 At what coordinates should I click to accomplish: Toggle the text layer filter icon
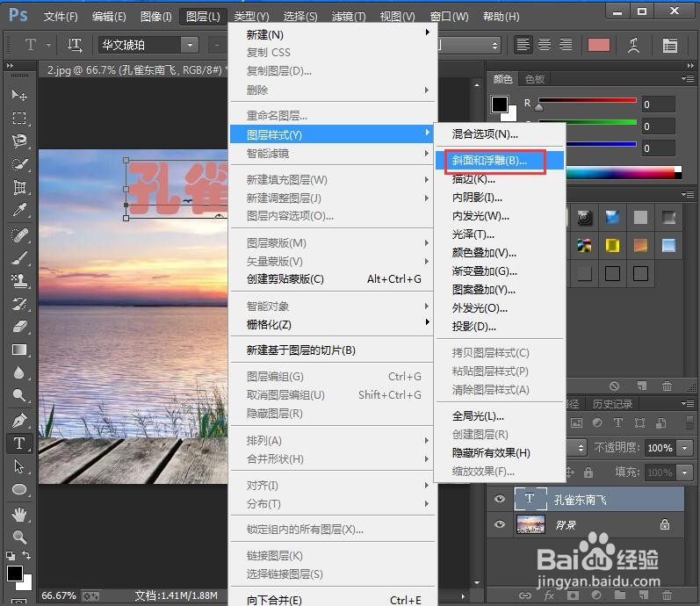pyautogui.click(x=618, y=422)
